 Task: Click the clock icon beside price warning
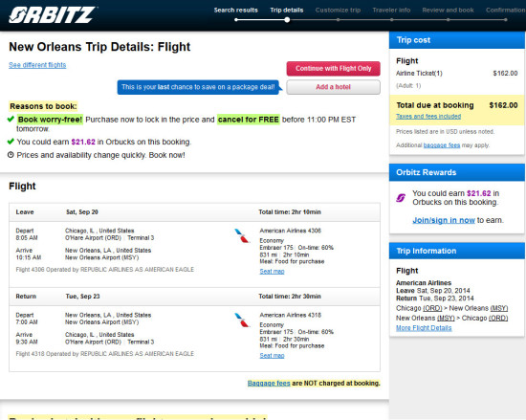[11, 155]
